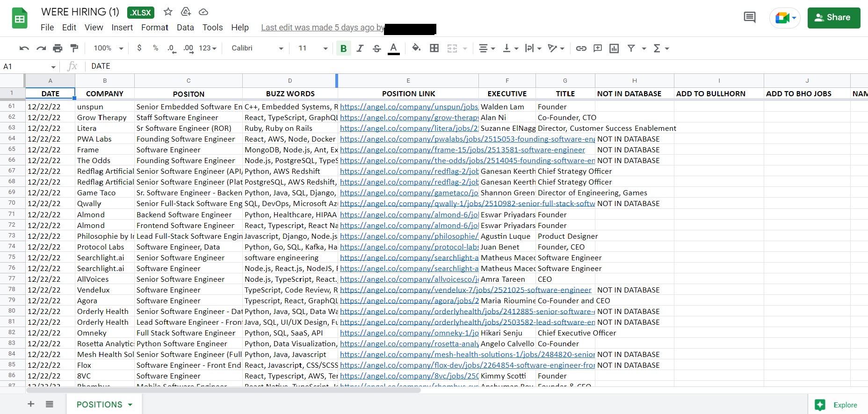Image resolution: width=868 pixels, height=414 pixels.
Task: Click the Redo icon
Action: point(41,48)
